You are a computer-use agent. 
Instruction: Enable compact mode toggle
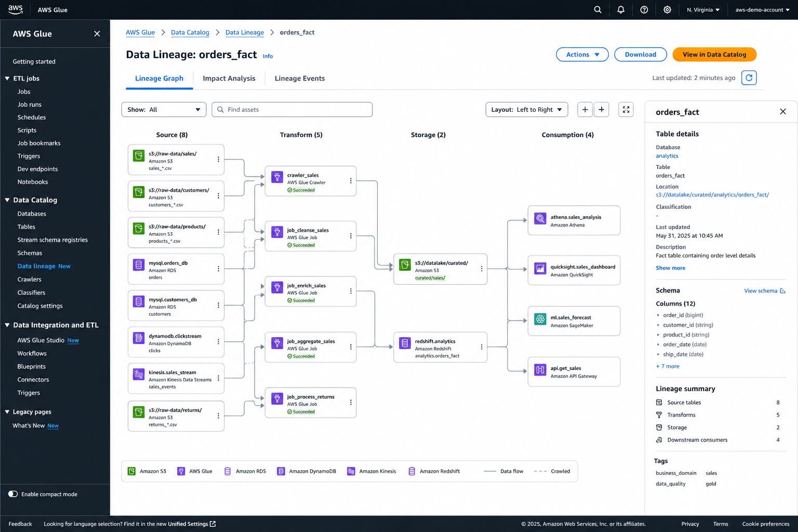point(13,494)
